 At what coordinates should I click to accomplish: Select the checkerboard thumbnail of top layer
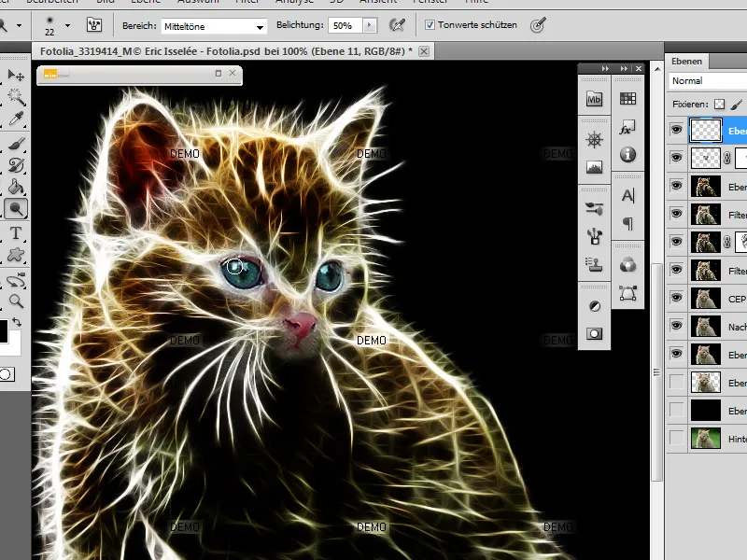coord(706,130)
